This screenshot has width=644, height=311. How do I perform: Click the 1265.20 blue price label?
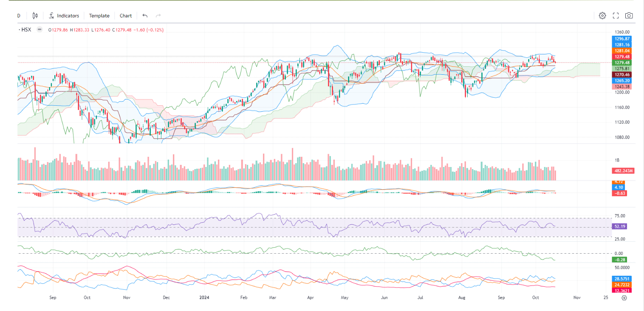[621, 80]
